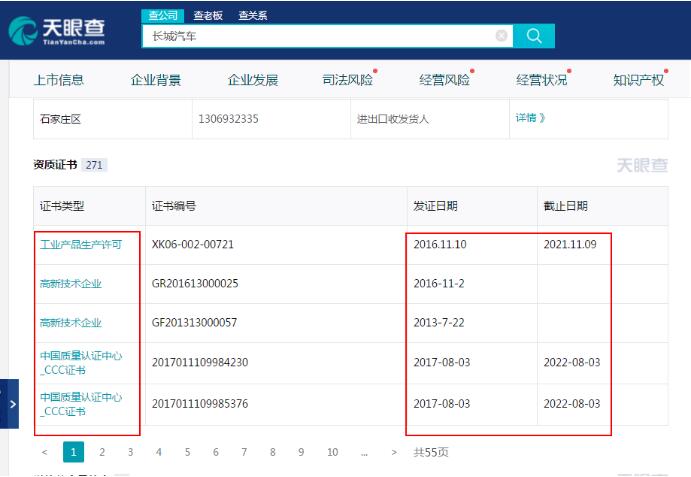The width and height of the screenshot is (691, 477).
Task: Click certificate number 2017011109985376
Action: pyautogui.click(x=200, y=404)
